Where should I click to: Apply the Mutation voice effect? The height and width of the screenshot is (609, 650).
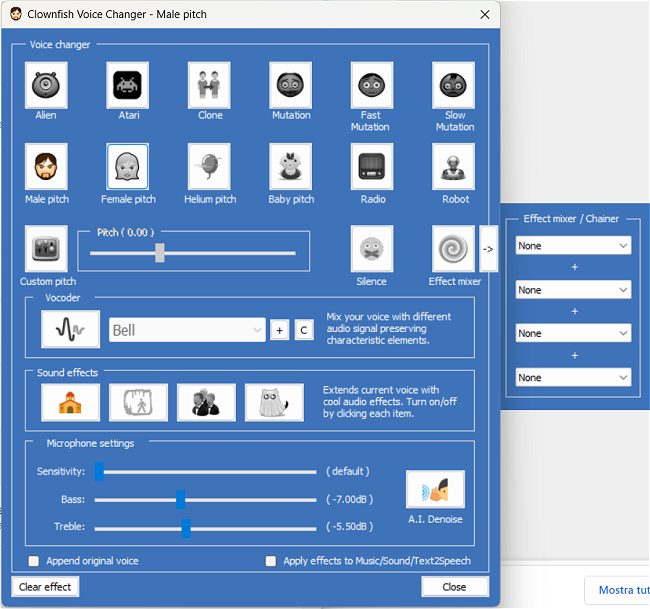coord(290,85)
